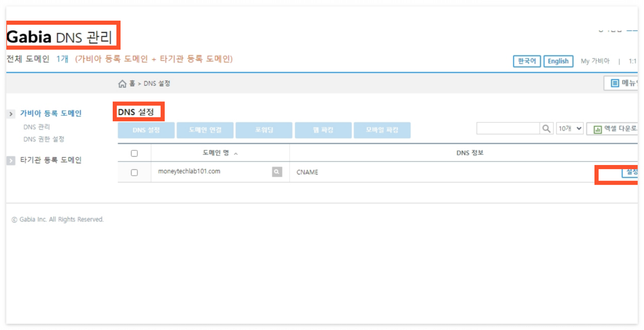The width and height of the screenshot is (644, 330).
Task: Check the moneytechlab101.com row checkbox
Action: [x=134, y=172]
